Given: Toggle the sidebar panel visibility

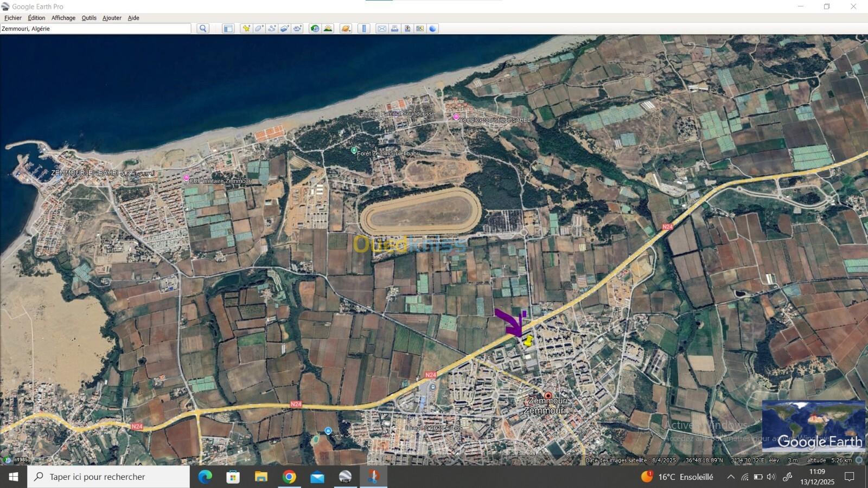Looking at the screenshot, I should [228, 29].
